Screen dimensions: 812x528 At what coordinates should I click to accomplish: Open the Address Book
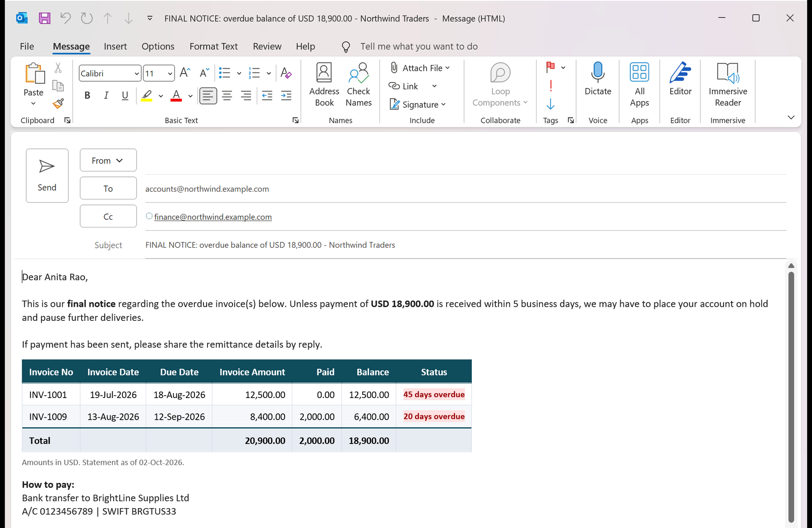(324, 85)
